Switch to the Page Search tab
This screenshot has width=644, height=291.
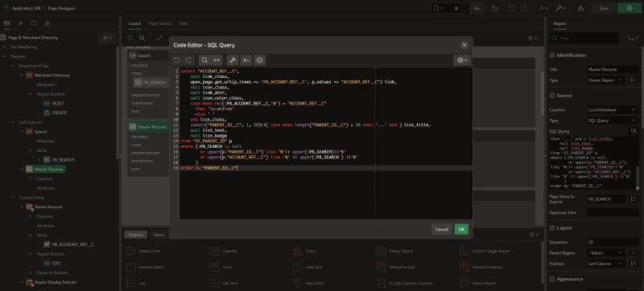tap(159, 23)
